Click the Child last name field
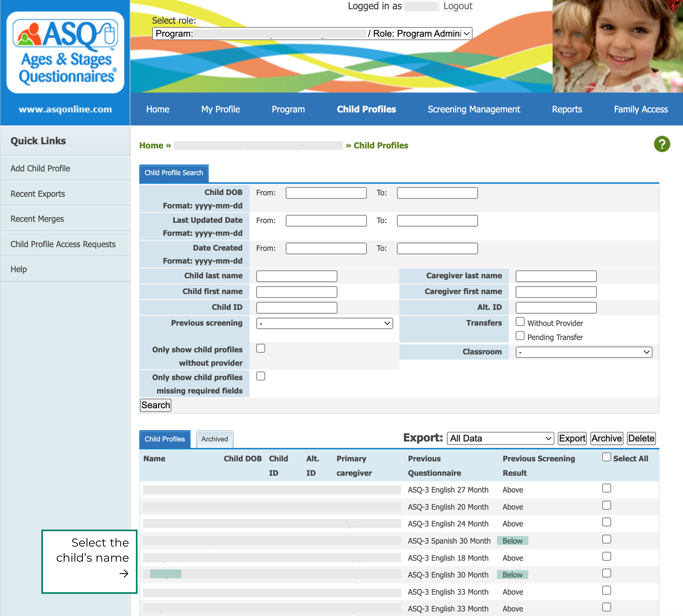This screenshot has height=616, width=683. [297, 276]
